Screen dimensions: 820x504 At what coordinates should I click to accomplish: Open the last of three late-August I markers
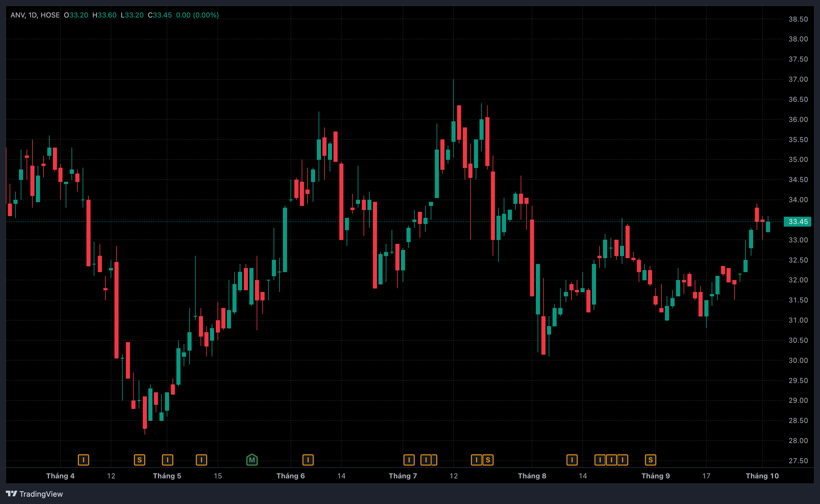(x=622, y=460)
